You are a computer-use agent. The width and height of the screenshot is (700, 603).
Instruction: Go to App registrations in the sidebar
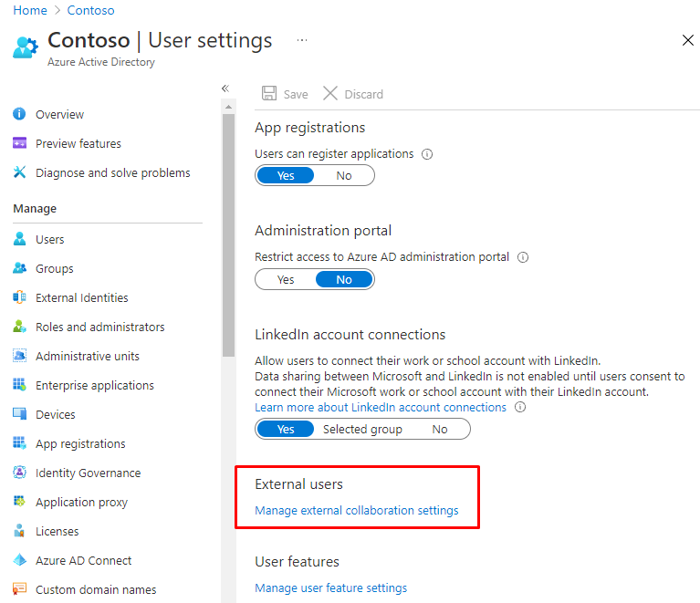pos(80,443)
